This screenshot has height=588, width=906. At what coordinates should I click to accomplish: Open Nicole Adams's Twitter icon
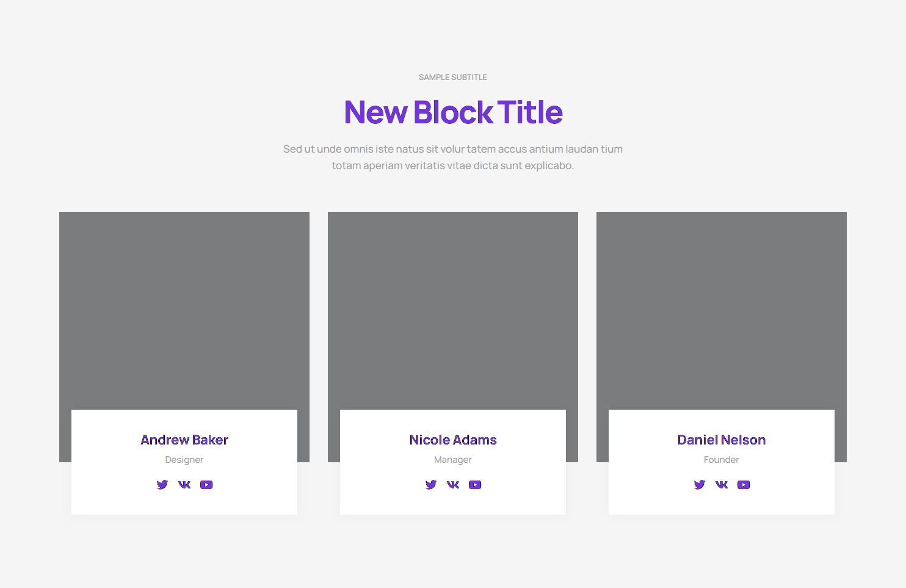430,485
